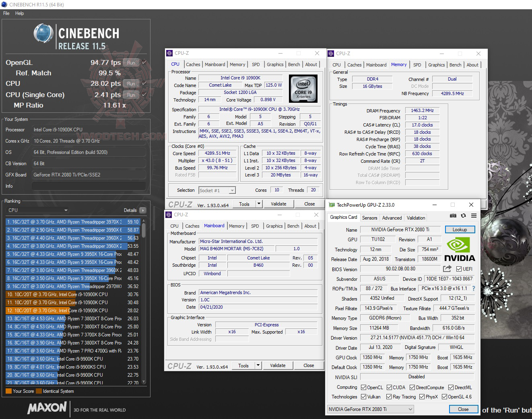This screenshot has height=419, width=532.
Task: Click the brown Identical System legend swatch
Action: tap(39, 391)
